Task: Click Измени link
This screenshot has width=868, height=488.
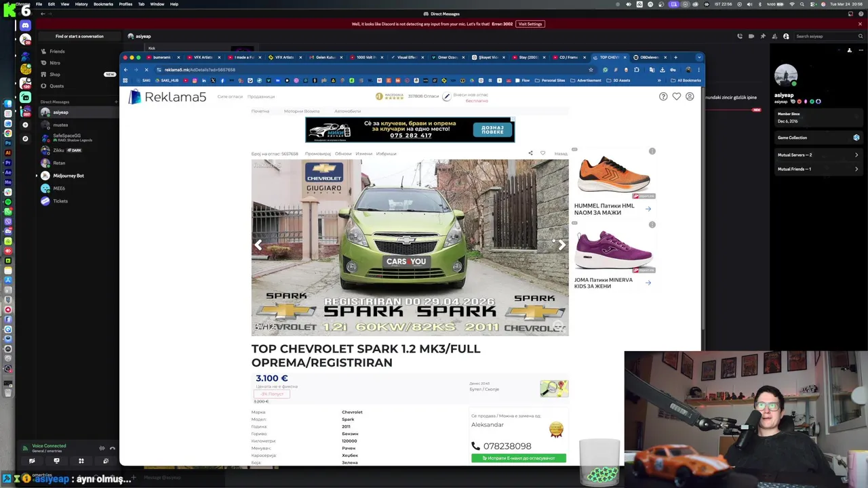Action: pyautogui.click(x=364, y=154)
